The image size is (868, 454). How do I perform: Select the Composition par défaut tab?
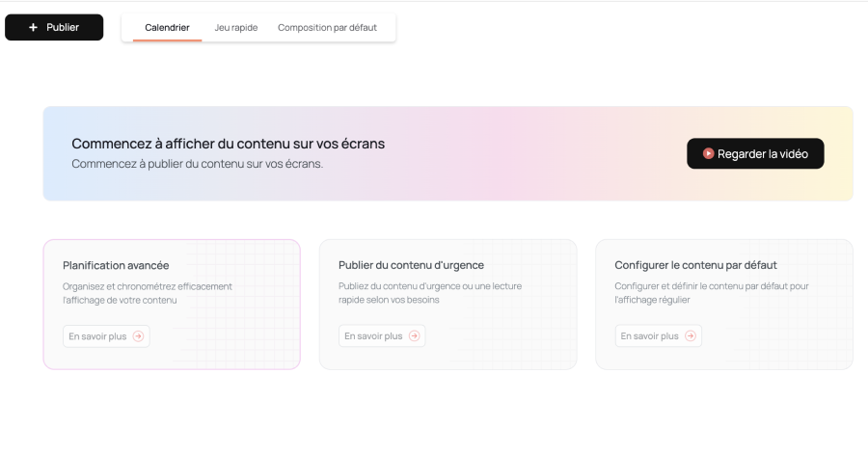coord(327,27)
